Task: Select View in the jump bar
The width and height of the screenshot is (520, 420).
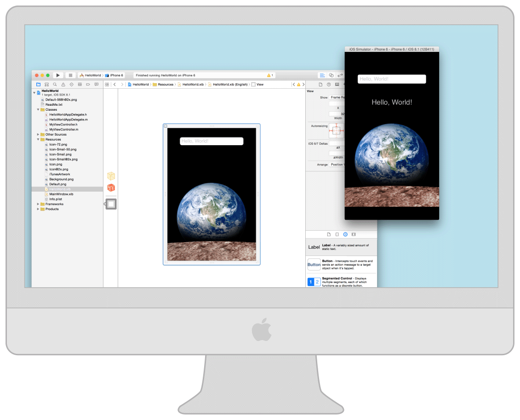Action: tap(259, 85)
